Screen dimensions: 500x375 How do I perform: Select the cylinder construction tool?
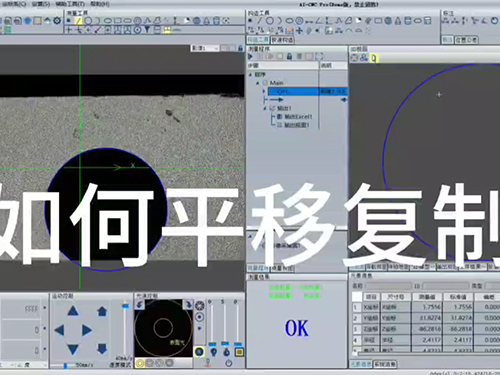click(408, 21)
